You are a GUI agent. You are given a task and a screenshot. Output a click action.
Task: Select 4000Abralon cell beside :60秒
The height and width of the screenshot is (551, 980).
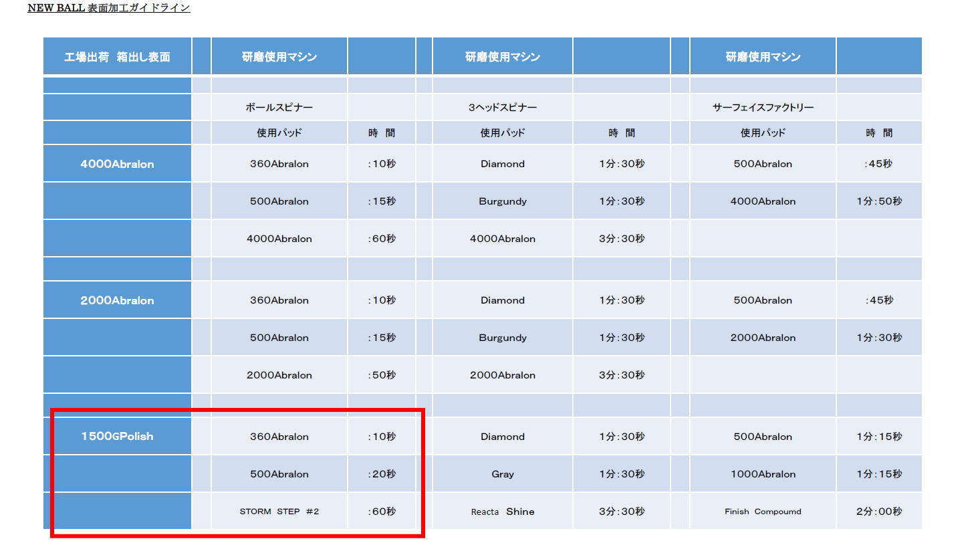(x=279, y=239)
